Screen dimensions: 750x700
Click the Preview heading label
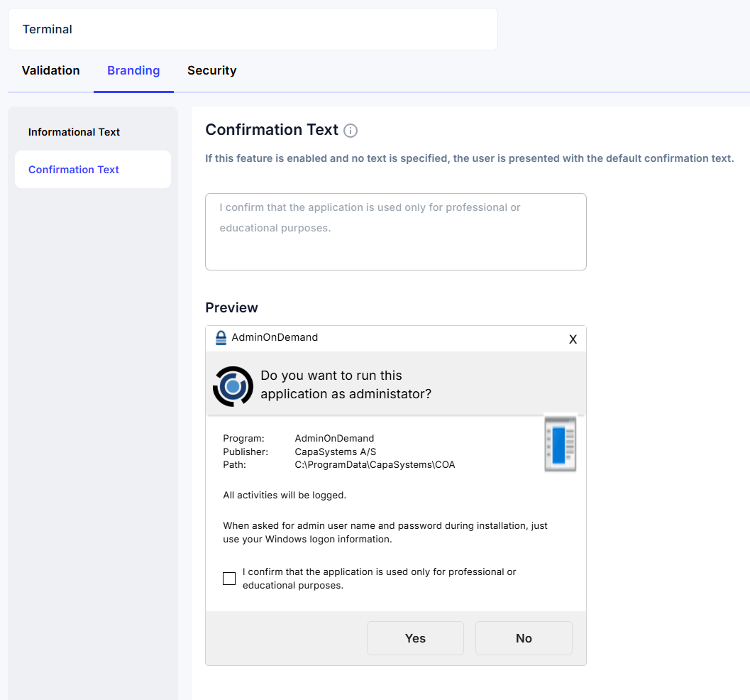[x=231, y=307]
